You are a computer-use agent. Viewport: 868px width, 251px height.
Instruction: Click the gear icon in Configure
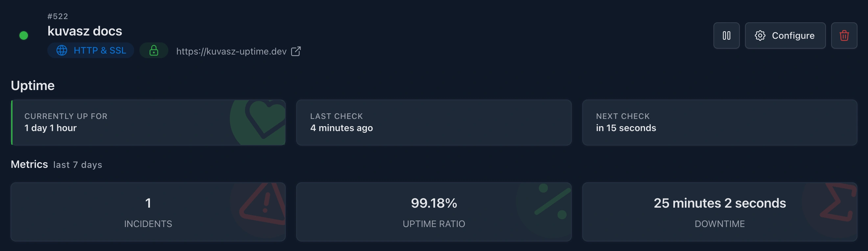(x=760, y=35)
